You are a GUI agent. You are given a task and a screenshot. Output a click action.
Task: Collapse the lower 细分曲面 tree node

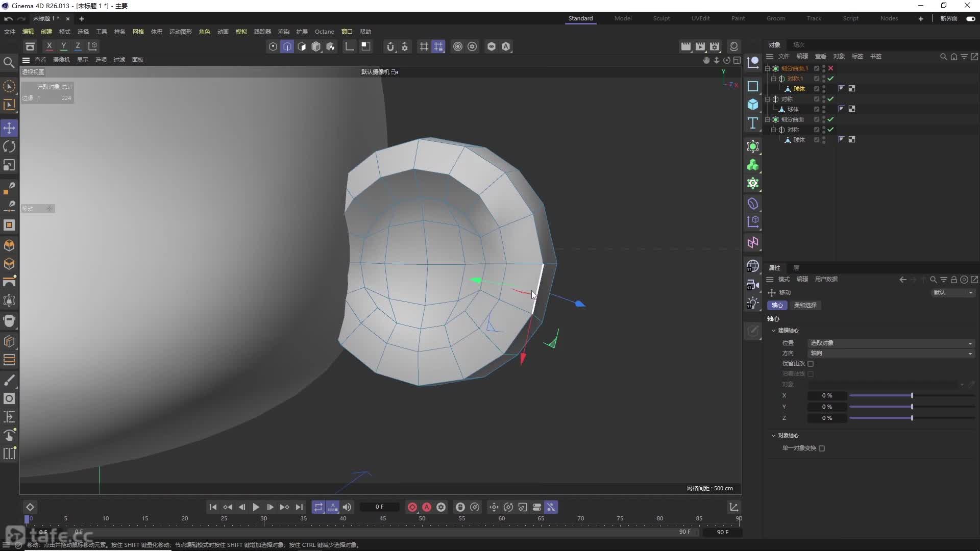[768, 119]
